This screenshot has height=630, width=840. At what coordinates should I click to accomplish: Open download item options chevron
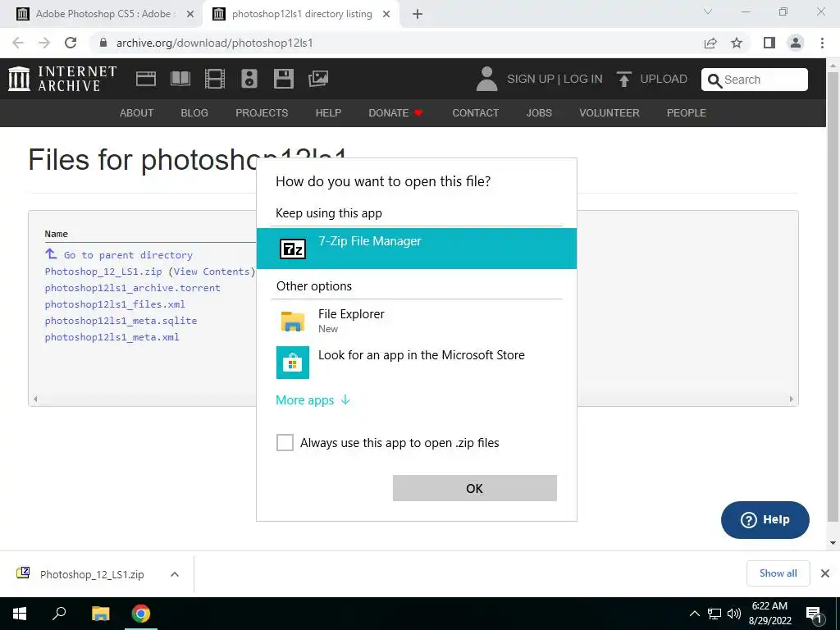tap(174, 574)
